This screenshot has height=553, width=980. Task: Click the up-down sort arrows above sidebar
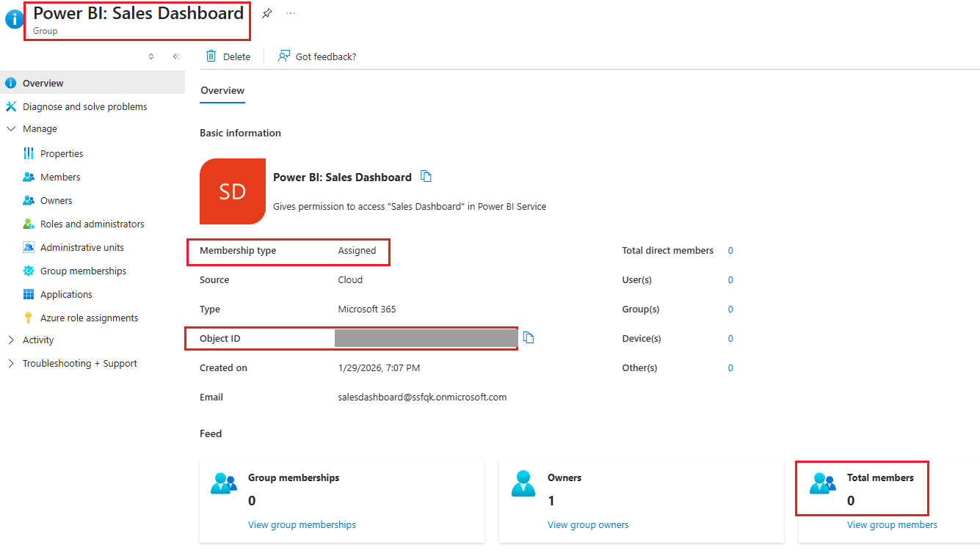[151, 56]
